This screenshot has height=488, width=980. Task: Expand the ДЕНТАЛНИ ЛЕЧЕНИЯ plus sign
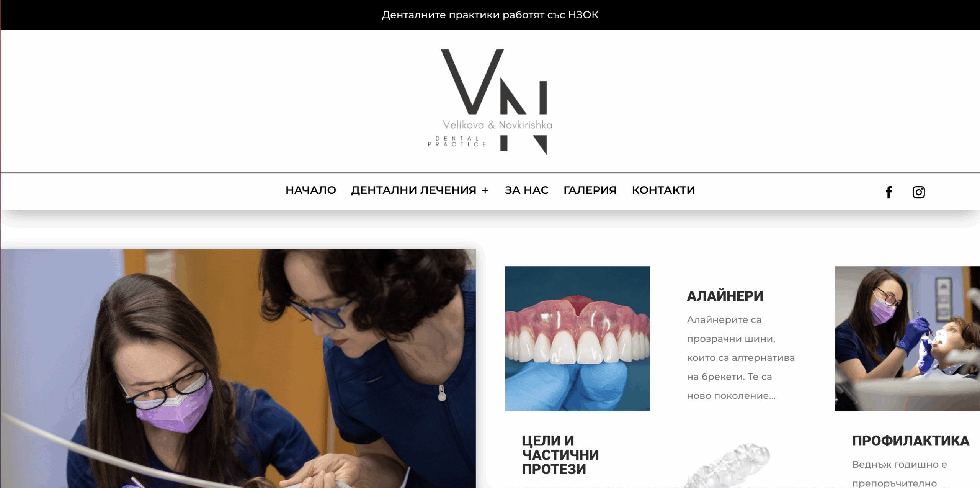click(x=485, y=190)
